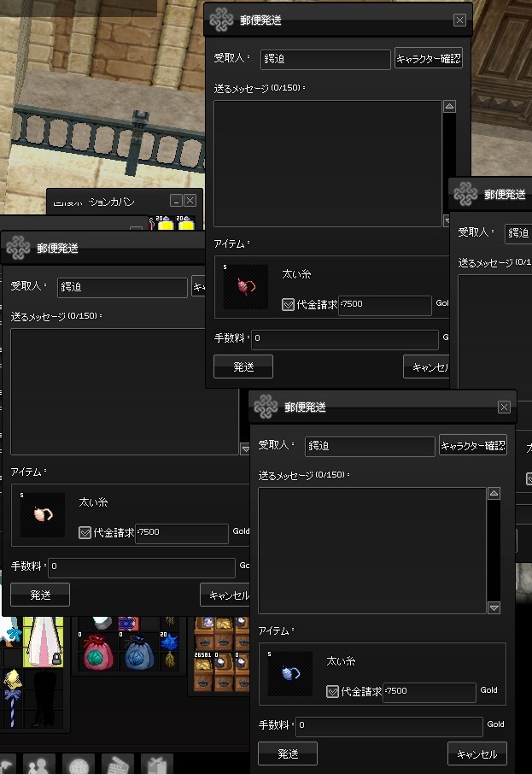532x774 pixels.
Task: Select the red yarn pouch in inventory
Action: [98, 652]
